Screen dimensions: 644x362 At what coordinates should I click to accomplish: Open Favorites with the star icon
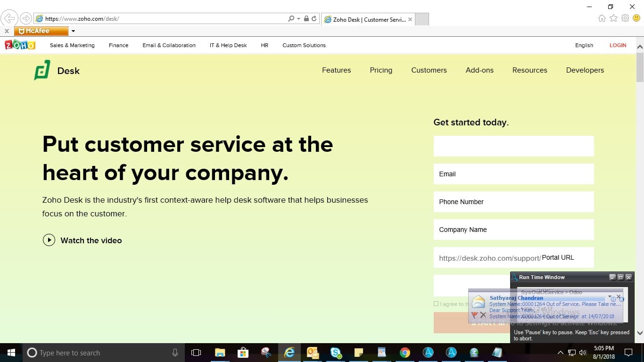(613, 18)
